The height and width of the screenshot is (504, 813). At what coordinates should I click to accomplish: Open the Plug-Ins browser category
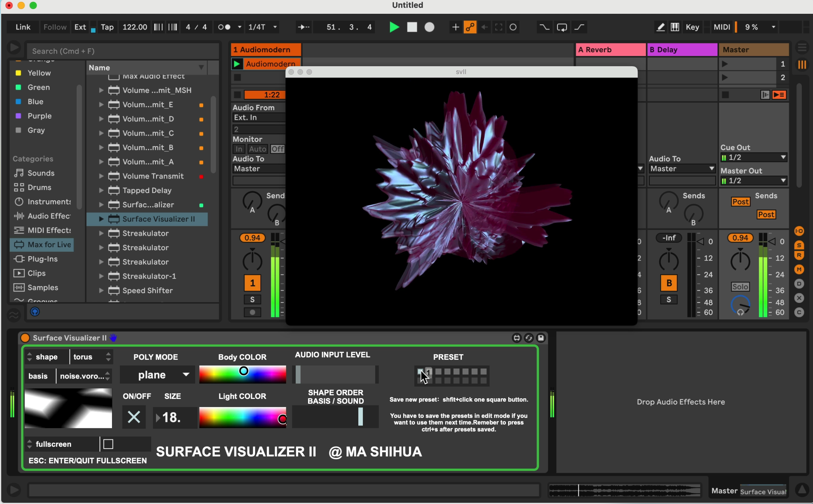pyautogui.click(x=42, y=259)
